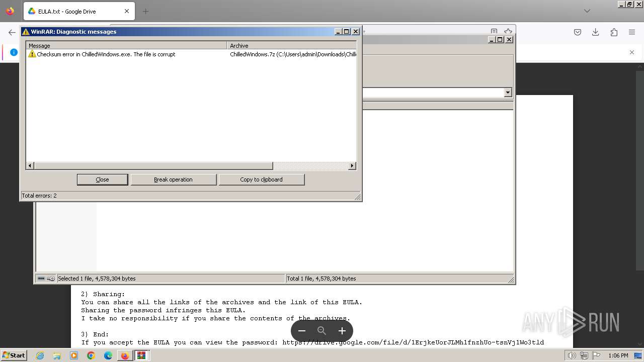The width and height of the screenshot is (644, 362).
Task: Bookmark page with the star icon
Action: click(508, 31)
